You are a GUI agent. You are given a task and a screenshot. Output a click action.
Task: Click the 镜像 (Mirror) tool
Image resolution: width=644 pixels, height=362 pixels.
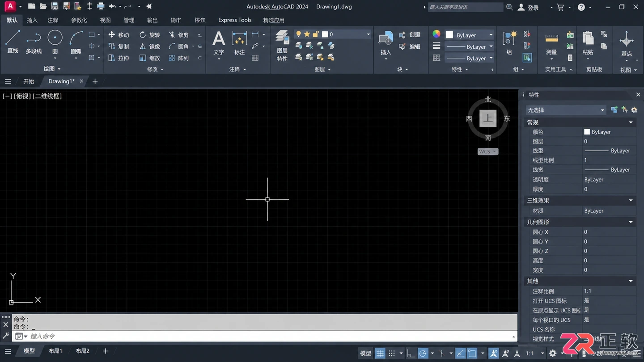[149, 46]
